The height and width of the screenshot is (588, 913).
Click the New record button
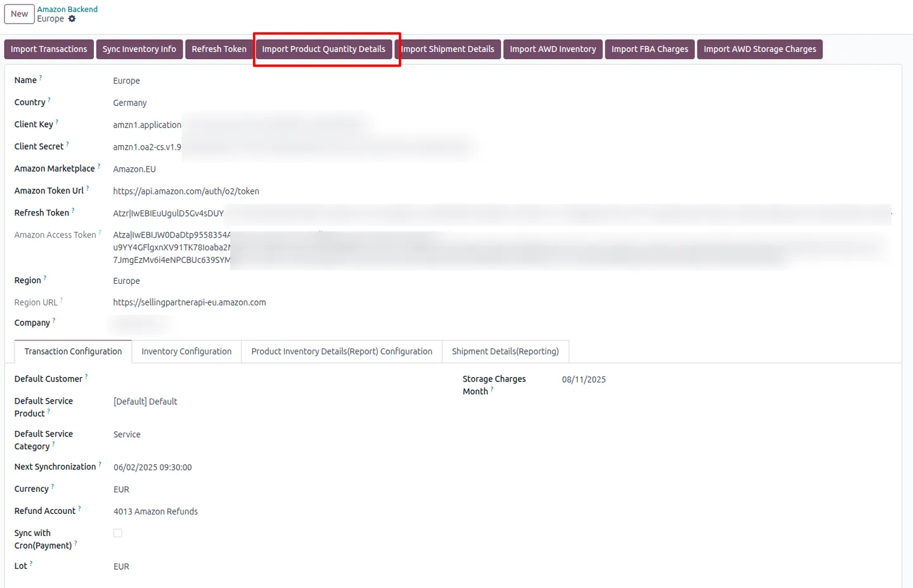click(x=20, y=14)
